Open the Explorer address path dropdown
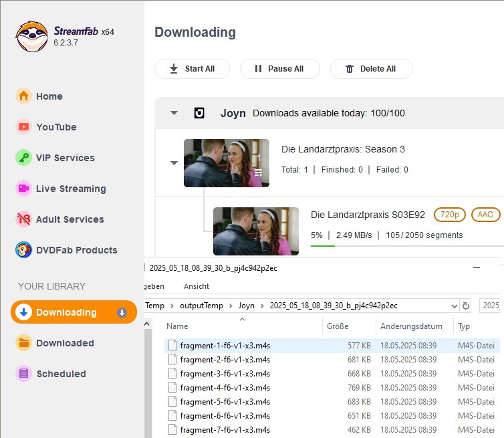 pos(454,306)
